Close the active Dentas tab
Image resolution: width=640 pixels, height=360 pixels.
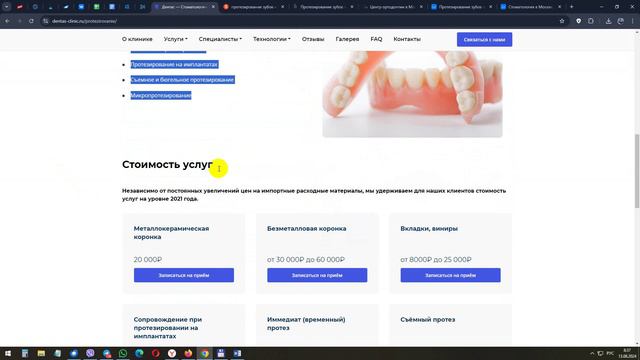coord(213,7)
